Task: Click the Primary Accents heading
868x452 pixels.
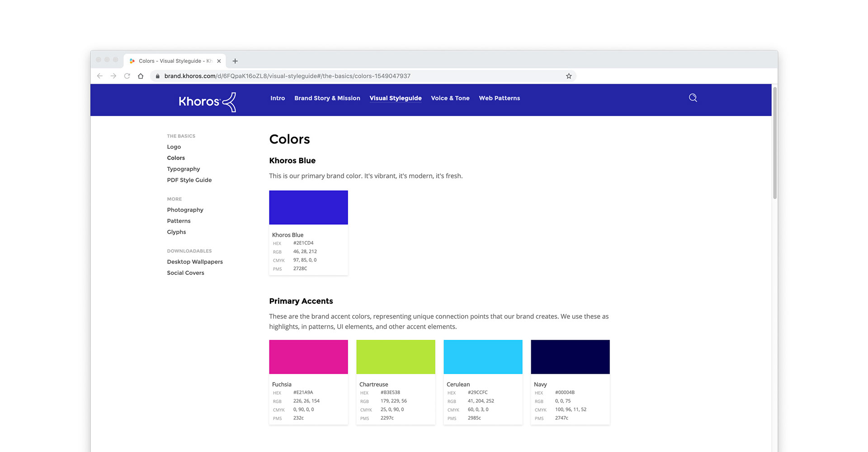Action: 301,301
